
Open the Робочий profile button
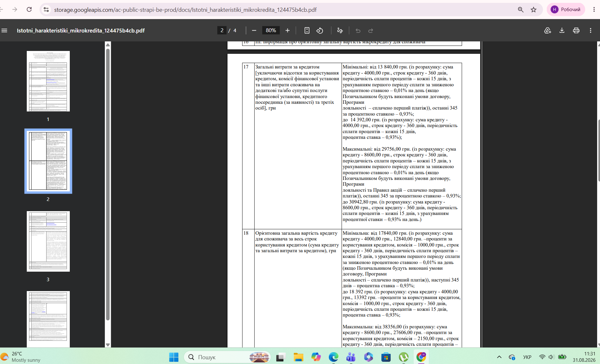(x=566, y=10)
